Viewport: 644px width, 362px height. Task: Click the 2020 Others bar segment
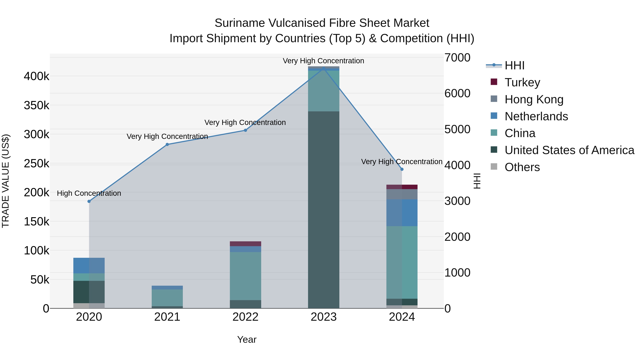coord(89,306)
